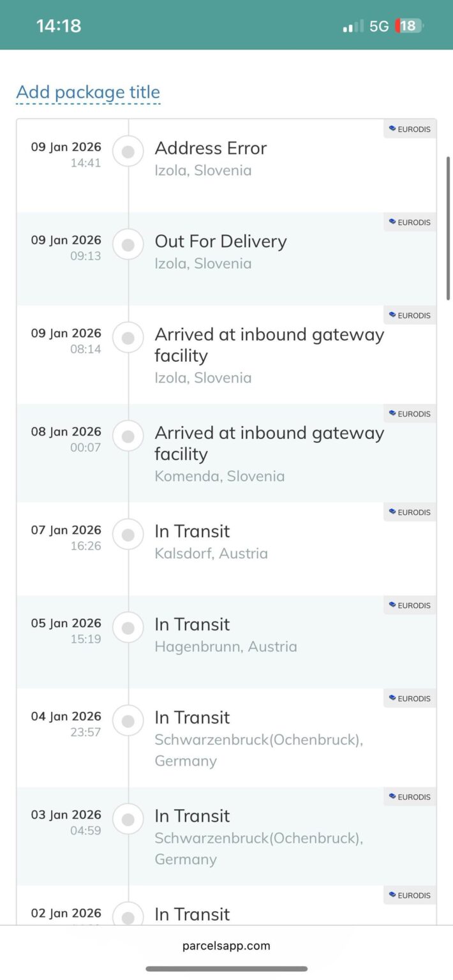Click the EURODIS icon for the 04 Jan Schwarzenbruck entry

tap(410, 698)
